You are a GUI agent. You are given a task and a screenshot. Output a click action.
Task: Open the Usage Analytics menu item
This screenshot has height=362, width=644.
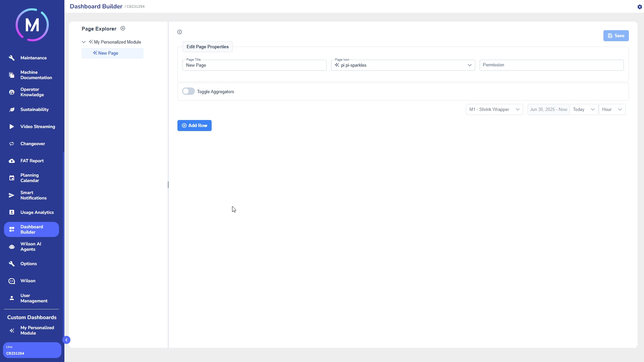[37, 213]
